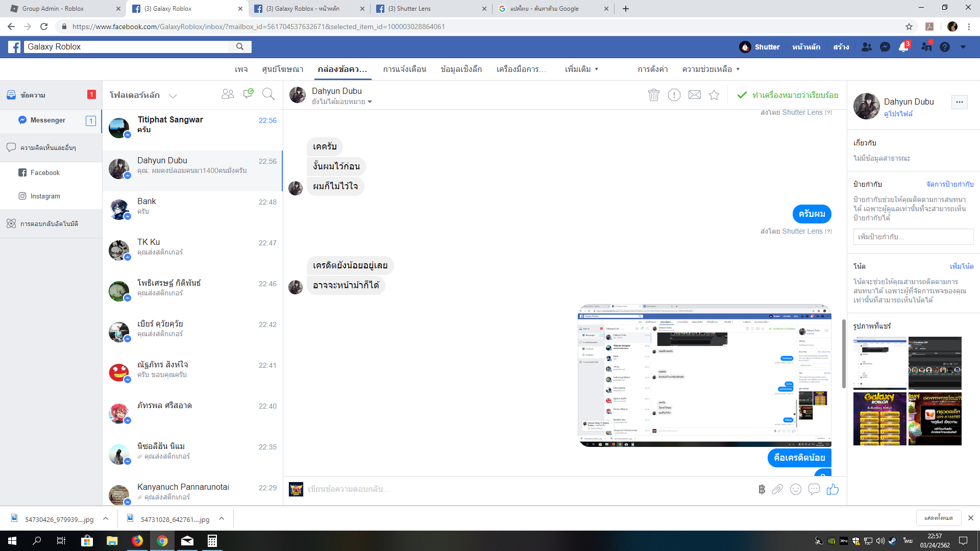Send a thumbs-up like
This screenshot has height=551, width=980.
(x=832, y=489)
